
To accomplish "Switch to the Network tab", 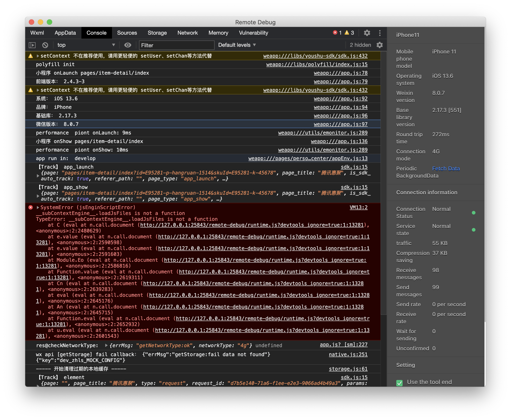I will pyautogui.click(x=188, y=33).
